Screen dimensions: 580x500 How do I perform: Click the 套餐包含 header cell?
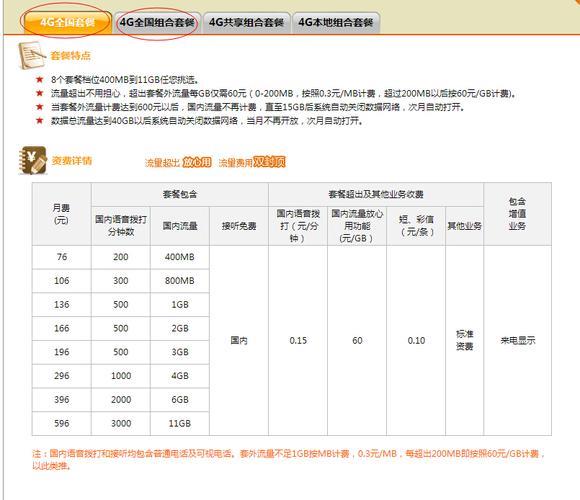coord(180,195)
